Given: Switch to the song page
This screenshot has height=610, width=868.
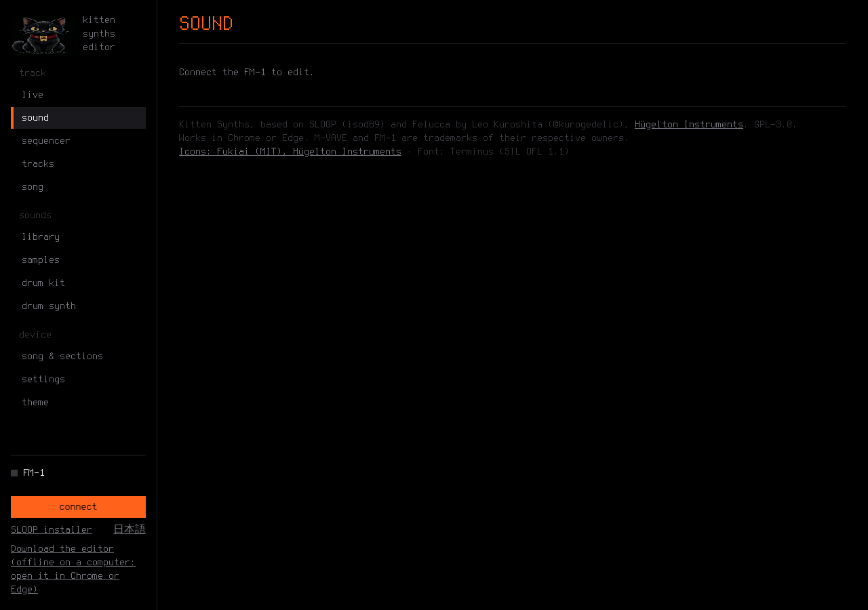Looking at the screenshot, I should (78, 187).
